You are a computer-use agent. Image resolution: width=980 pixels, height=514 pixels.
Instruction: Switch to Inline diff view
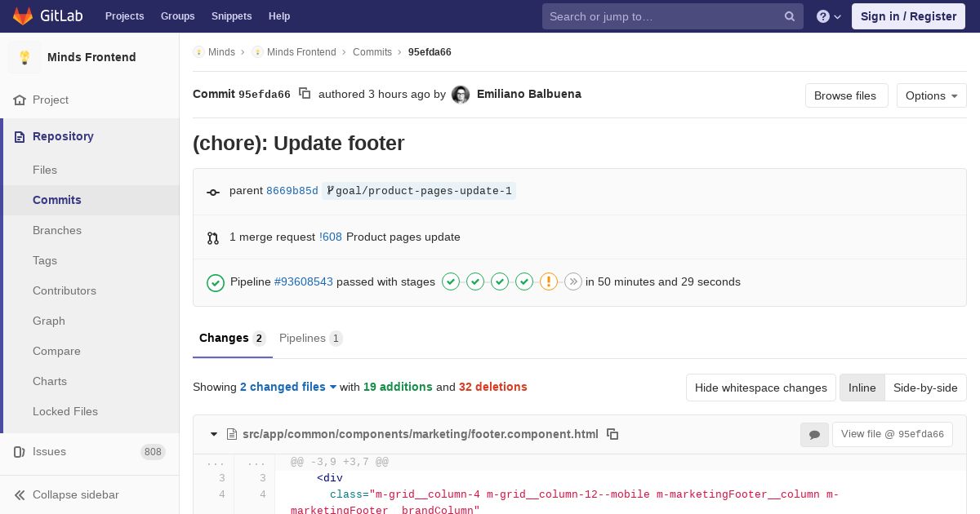click(x=862, y=388)
